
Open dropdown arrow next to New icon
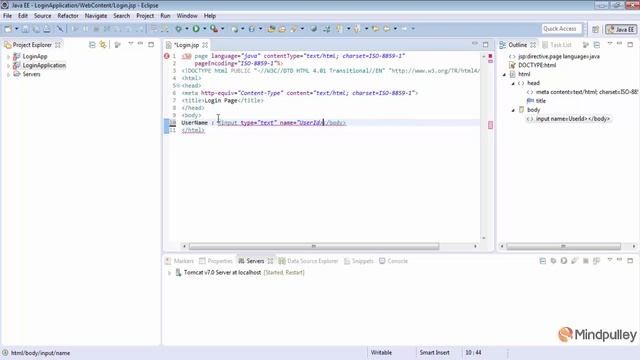pyautogui.click(x=16, y=29)
